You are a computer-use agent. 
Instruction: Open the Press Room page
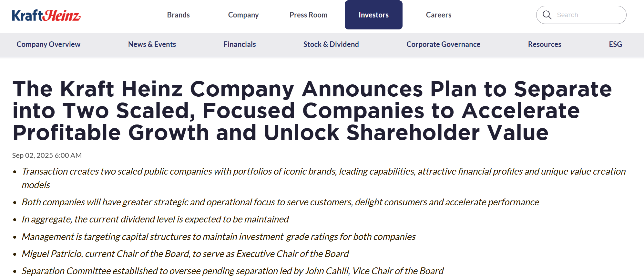308,15
